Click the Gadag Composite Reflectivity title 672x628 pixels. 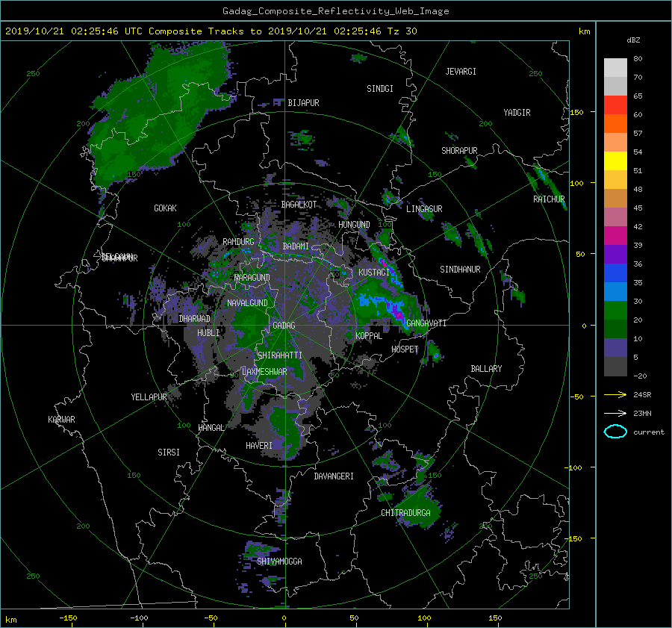tap(335, 11)
